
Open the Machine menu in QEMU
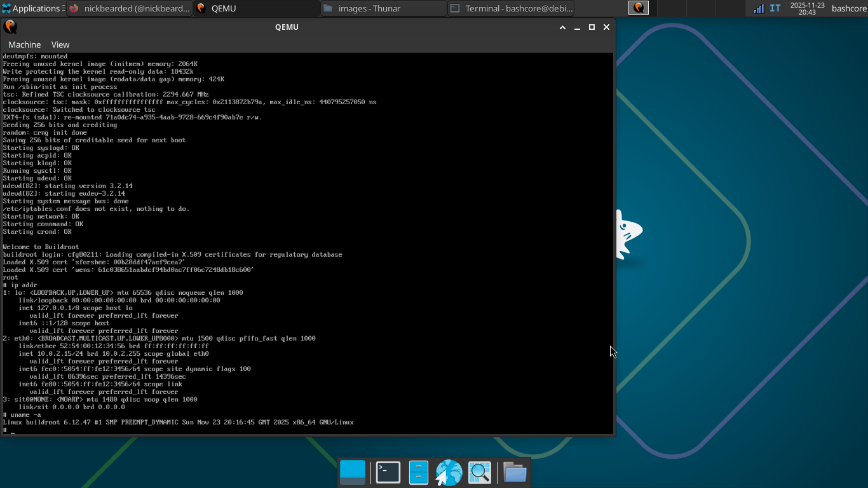(24, 44)
